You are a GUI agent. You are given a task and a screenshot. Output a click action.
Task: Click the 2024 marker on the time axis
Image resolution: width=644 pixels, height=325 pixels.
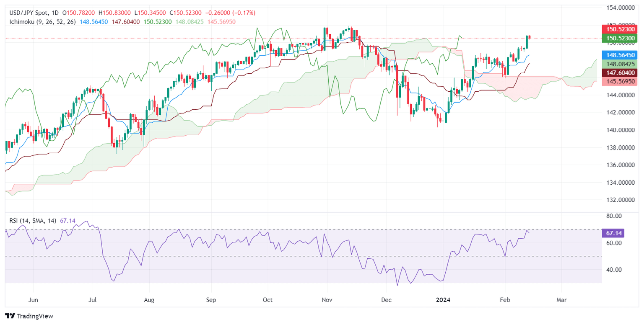click(443, 300)
